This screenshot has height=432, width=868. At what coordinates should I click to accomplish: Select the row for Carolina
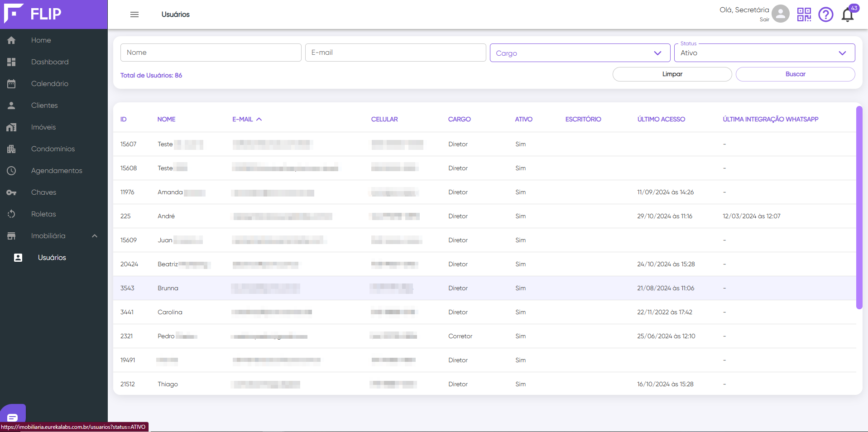click(484, 312)
